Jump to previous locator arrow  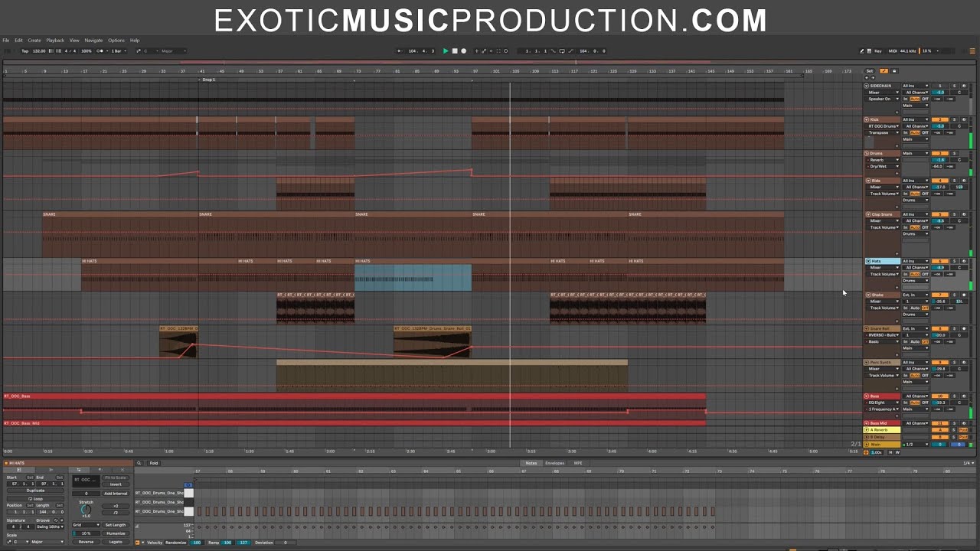pos(867,78)
